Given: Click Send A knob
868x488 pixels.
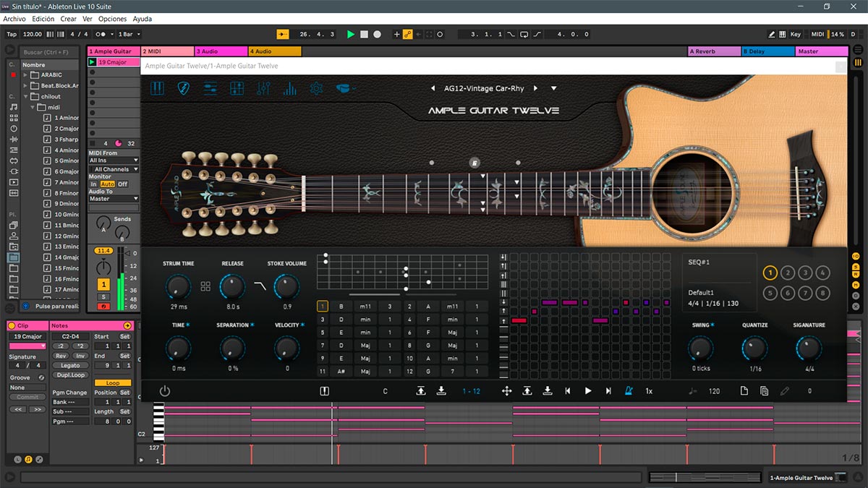Looking at the screenshot, I should pyautogui.click(x=103, y=223).
